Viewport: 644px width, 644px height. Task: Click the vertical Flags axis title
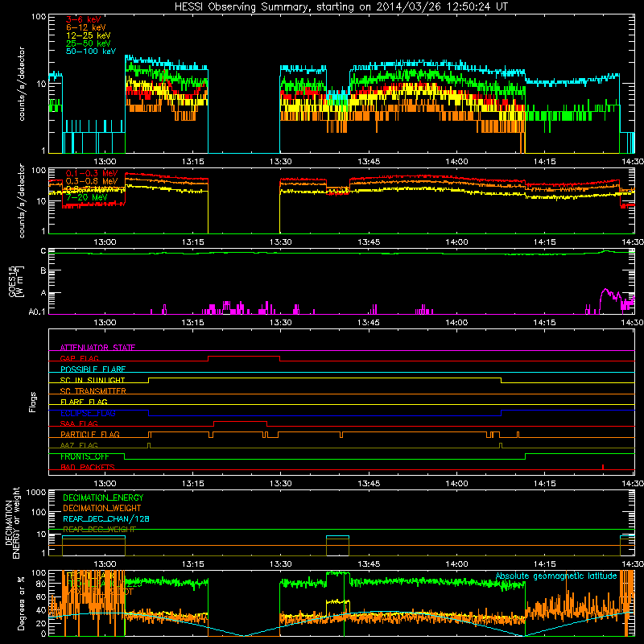point(33,402)
